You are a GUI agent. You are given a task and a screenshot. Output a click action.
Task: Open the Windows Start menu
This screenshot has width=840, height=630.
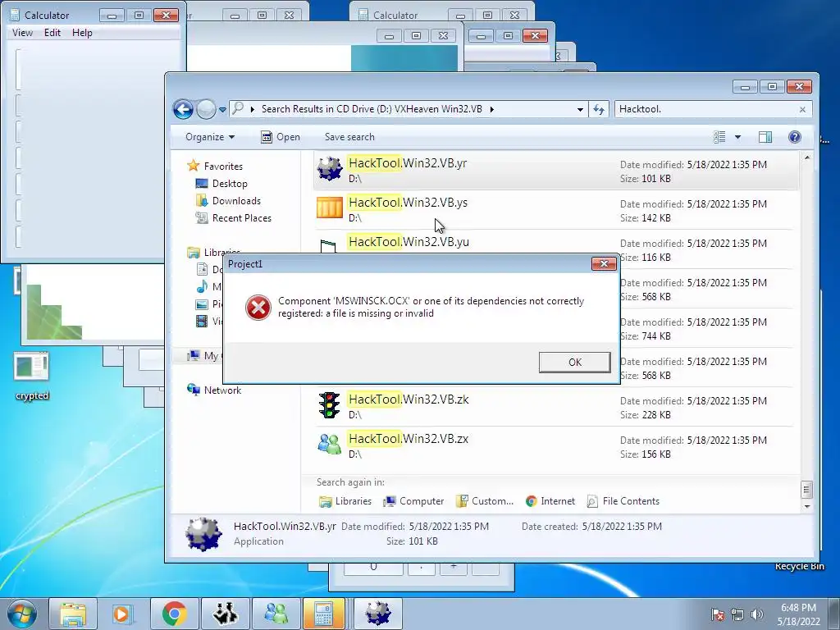pos(22,614)
